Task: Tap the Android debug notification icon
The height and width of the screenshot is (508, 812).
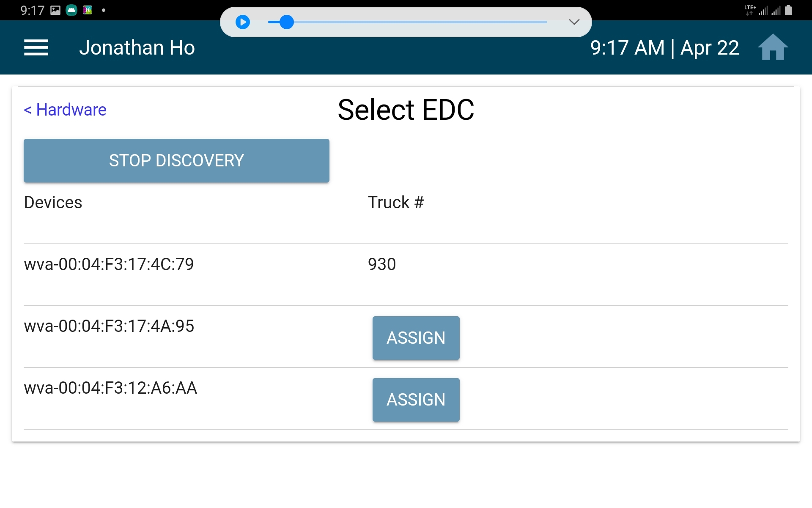Action: 71,10
